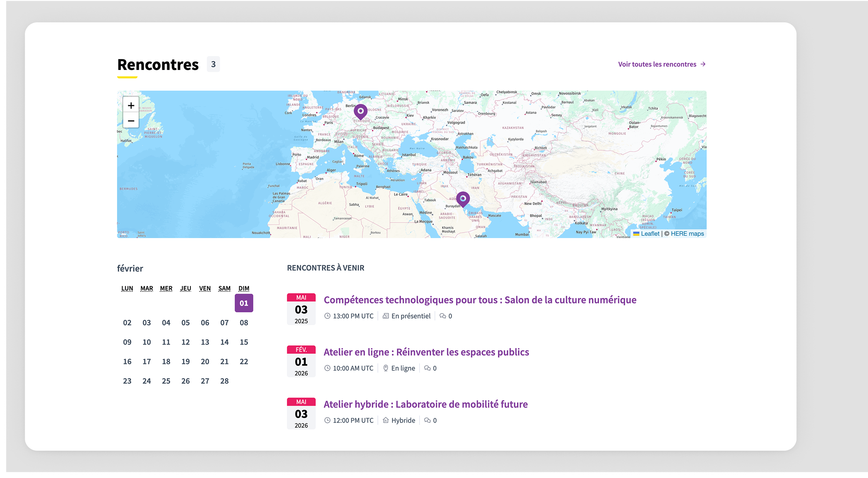Click the New Delhi label on the map
Image resolution: width=868 pixels, height=478 pixels.
tap(533, 204)
